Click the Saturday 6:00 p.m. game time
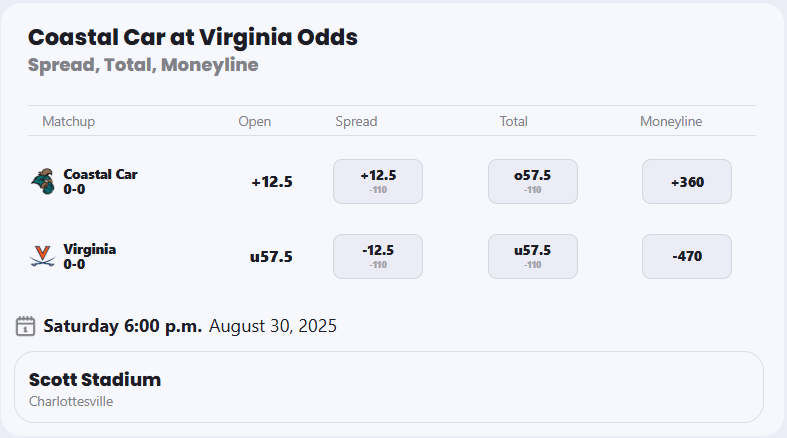Screen dimensions: 787x438 (123, 326)
